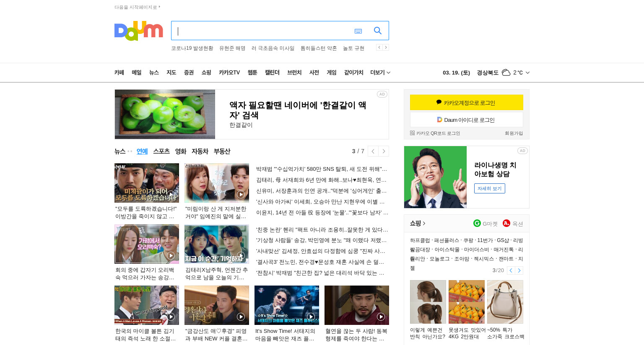The image size is (644, 345).
Task: Click the Auction logo icon
Action: pyautogui.click(x=506, y=223)
